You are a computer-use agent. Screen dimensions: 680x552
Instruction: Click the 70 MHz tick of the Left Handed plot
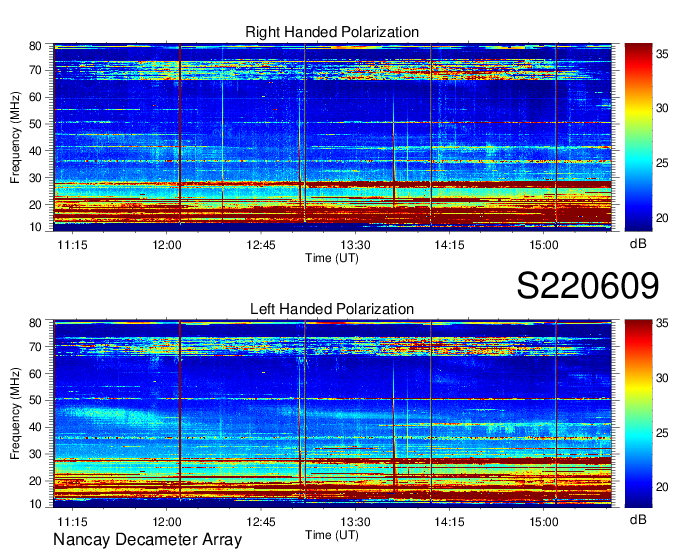click(x=35, y=347)
